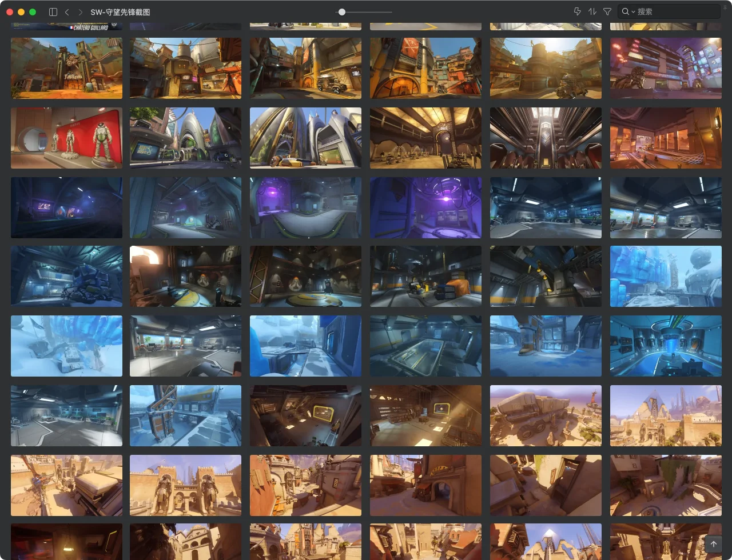The width and height of the screenshot is (732, 560).
Task: Open the golden-ceiling ornate hall thumbnail
Action: [425, 138]
